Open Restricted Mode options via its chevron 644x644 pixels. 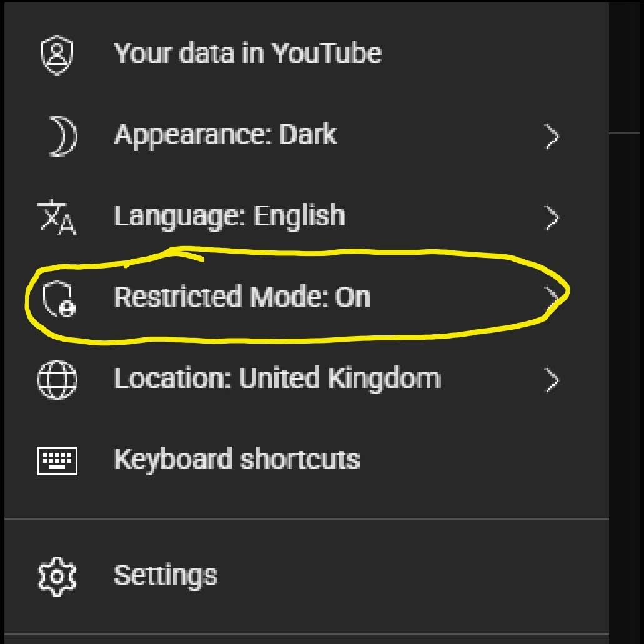(x=552, y=296)
